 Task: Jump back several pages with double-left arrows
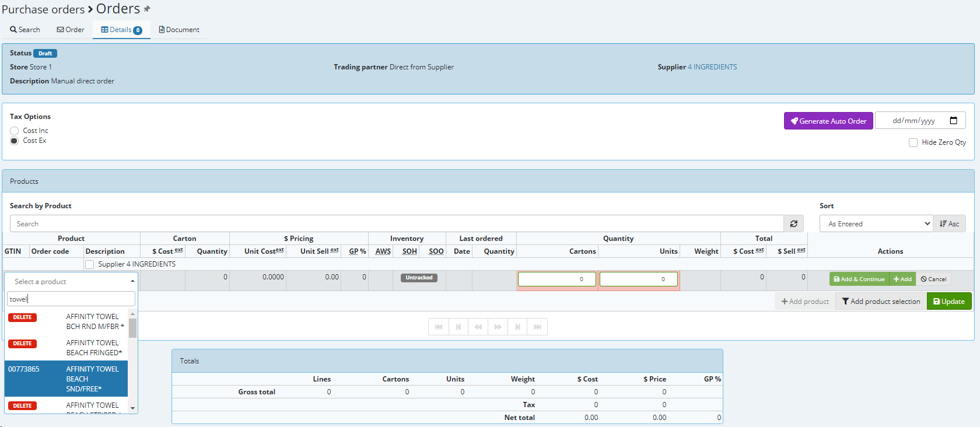pyautogui.click(x=478, y=327)
